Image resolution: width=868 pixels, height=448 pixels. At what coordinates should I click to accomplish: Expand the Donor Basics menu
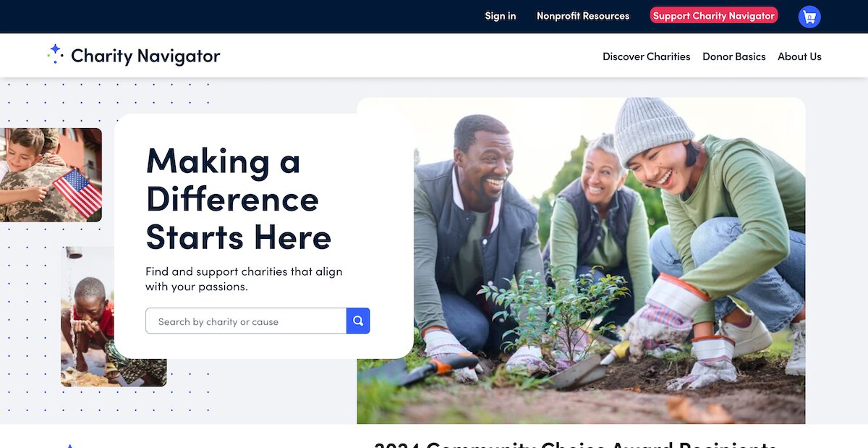[x=734, y=56]
